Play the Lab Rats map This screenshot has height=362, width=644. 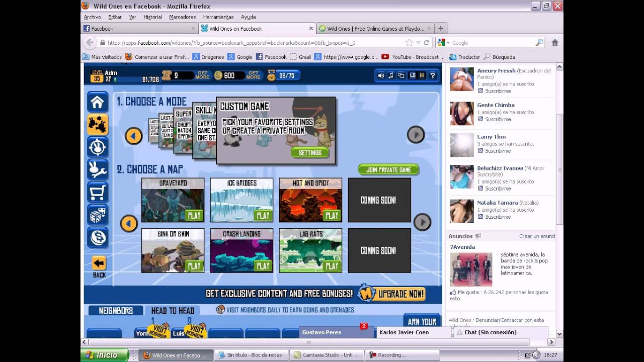pos(332,266)
